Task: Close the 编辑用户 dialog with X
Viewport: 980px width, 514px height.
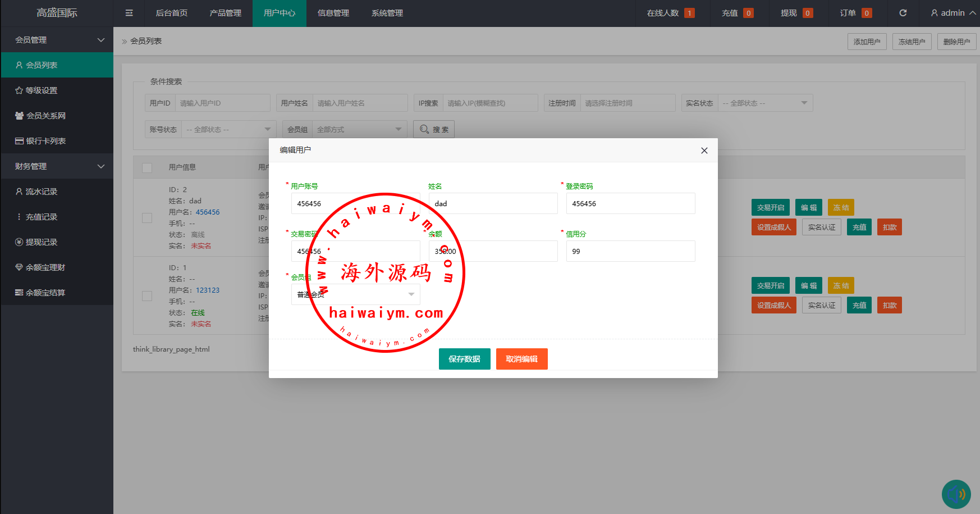Action: [x=704, y=151]
